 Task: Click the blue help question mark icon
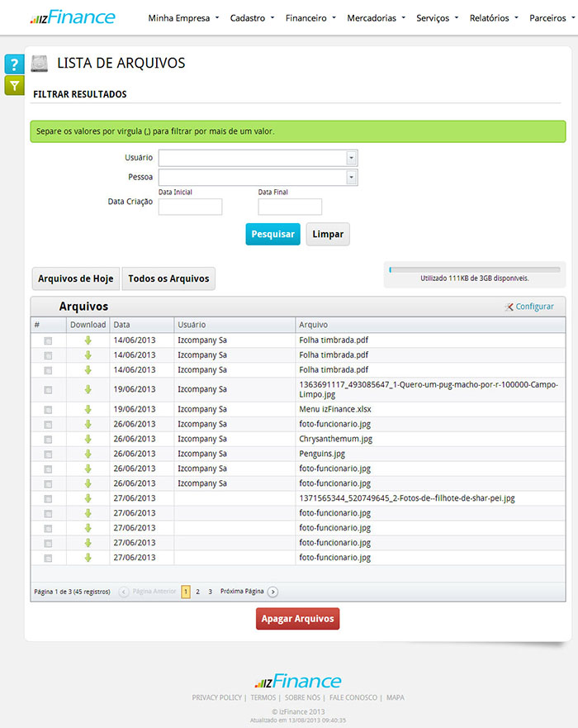(14, 64)
